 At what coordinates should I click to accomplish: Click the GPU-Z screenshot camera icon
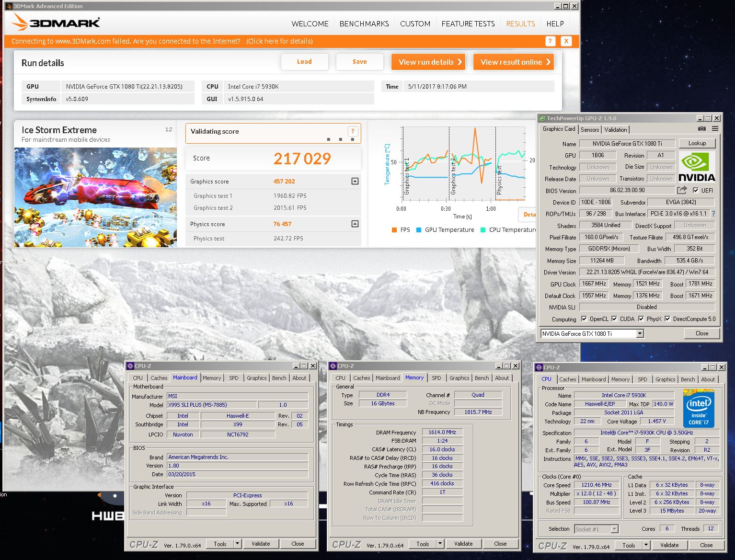[x=701, y=129]
